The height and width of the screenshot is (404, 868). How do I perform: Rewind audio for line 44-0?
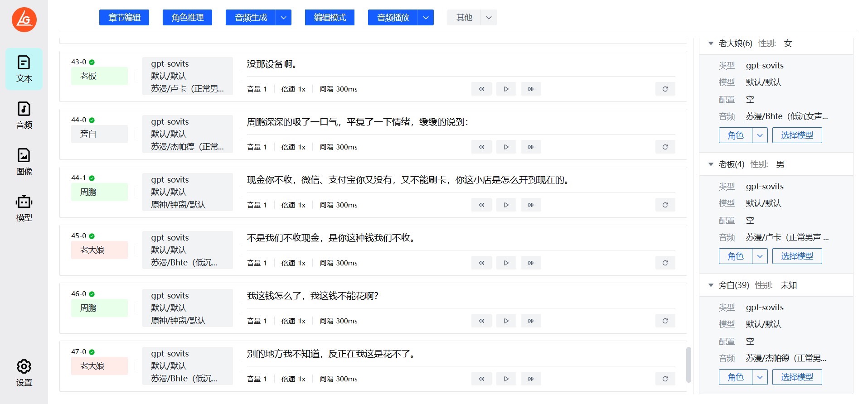pos(481,147)
